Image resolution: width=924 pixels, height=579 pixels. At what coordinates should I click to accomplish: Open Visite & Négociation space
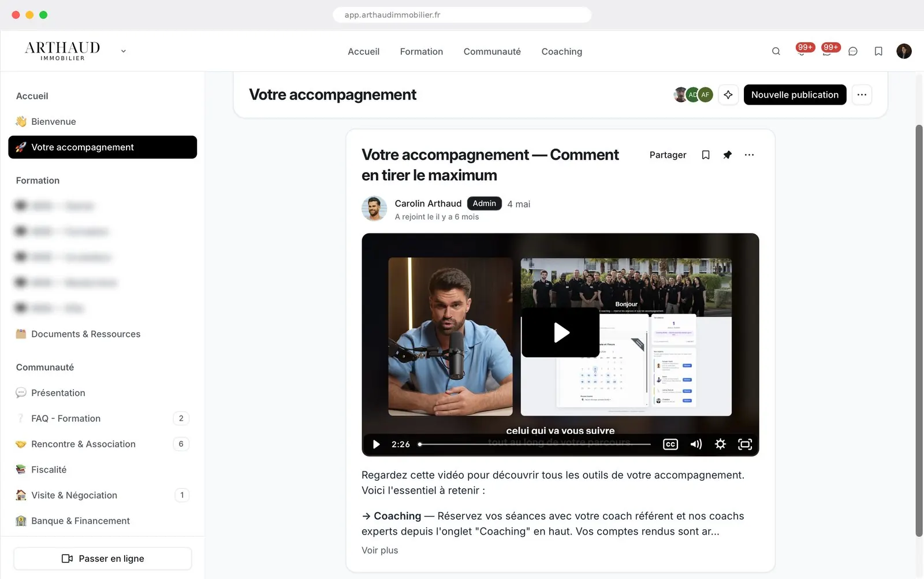[x=103, y=495]
